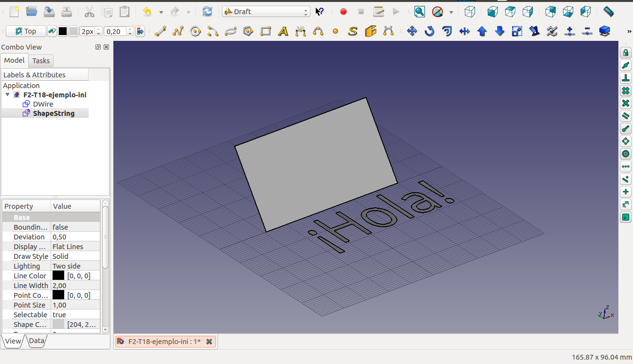This screenshot has width=633, height=364.
Task: Toggle snap to perpendicular
Action: click(x=626, y=78)
